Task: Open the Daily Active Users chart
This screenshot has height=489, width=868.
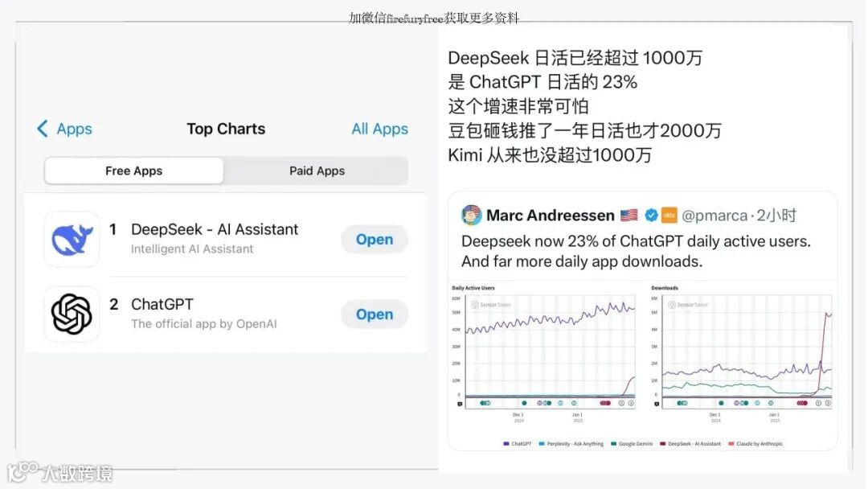Action: coord(544,355)
